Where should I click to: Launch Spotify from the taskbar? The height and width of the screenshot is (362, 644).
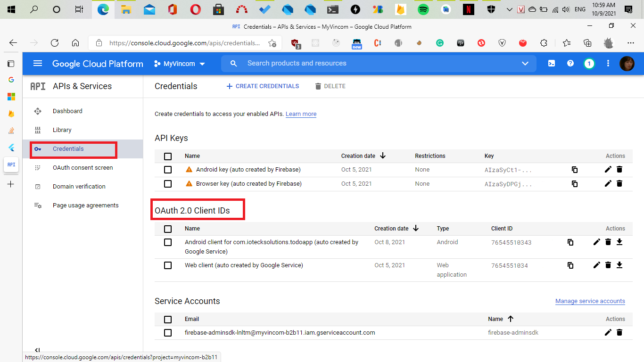point(423,9)
